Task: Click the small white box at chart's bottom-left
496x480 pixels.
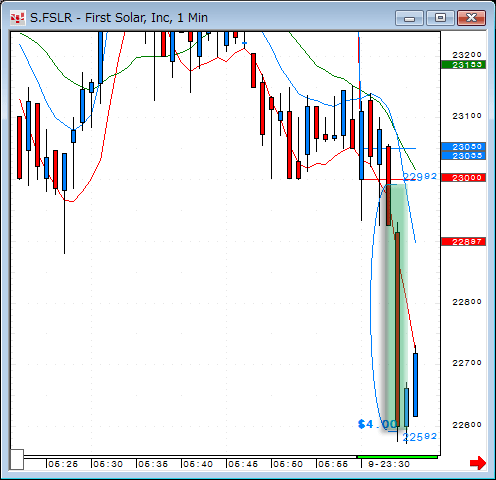Action: click(17, 459)
